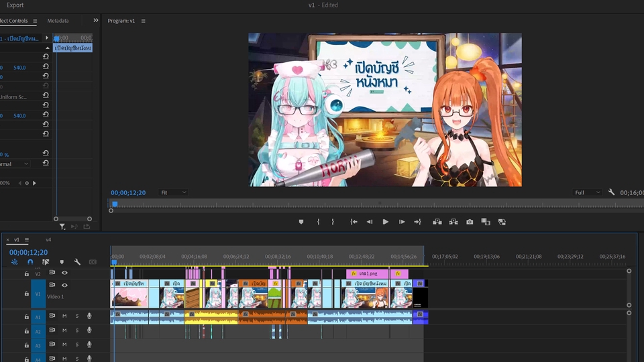Image resolution: width=644 pixels, height=362 pixels.
Task: Switch to the Metadata tab
Action: 58,21
